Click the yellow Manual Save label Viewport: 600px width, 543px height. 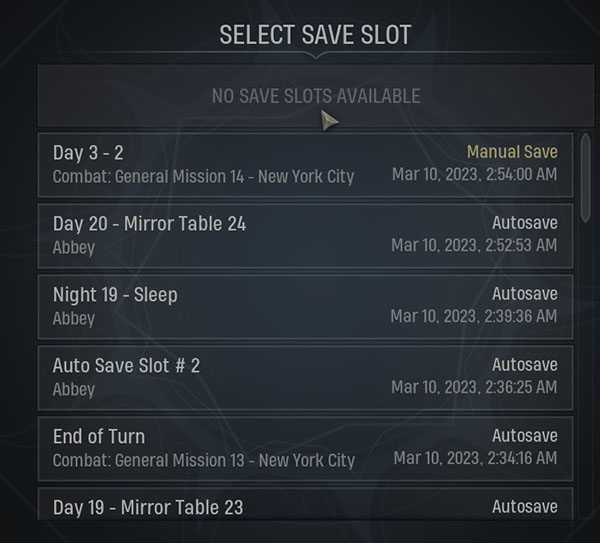(x=512, y=152)
